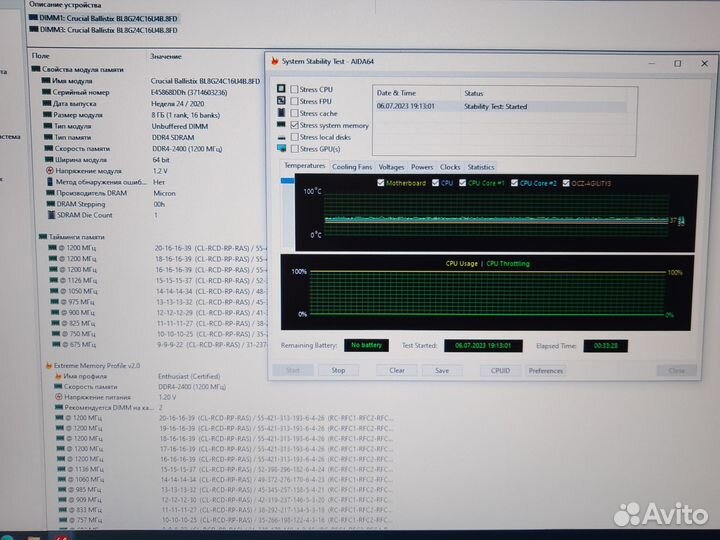Select DIMM1 Crucial Ballistix device entry
Image resolution: width=720 pixels, height=540 pixels.
pos(103,18)
